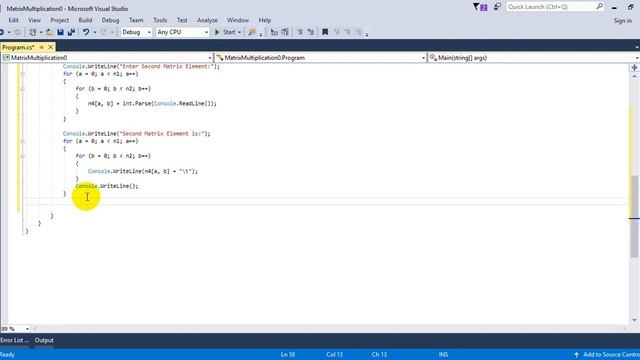The height and width of the screenshot is (360, 640).
Task: Click the Add to Source Control arrow icon
Action: tap(576, 355)
